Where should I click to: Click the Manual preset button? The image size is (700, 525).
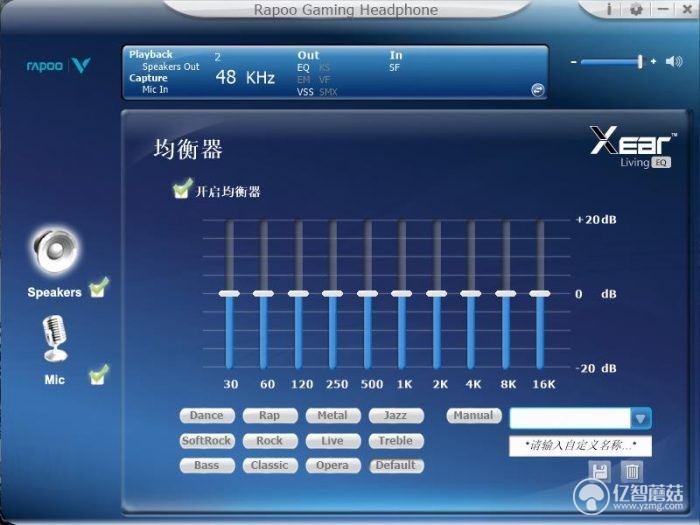(x=474, y=416)
